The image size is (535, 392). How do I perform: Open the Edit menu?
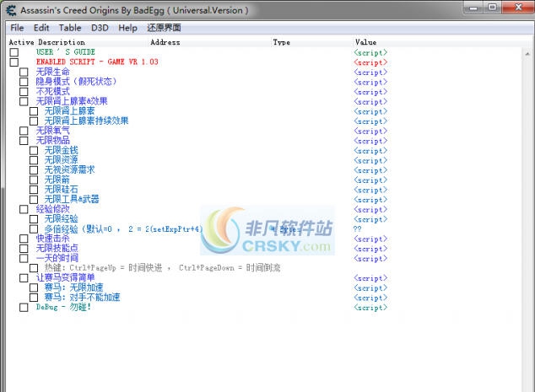(x=41, y=28)
